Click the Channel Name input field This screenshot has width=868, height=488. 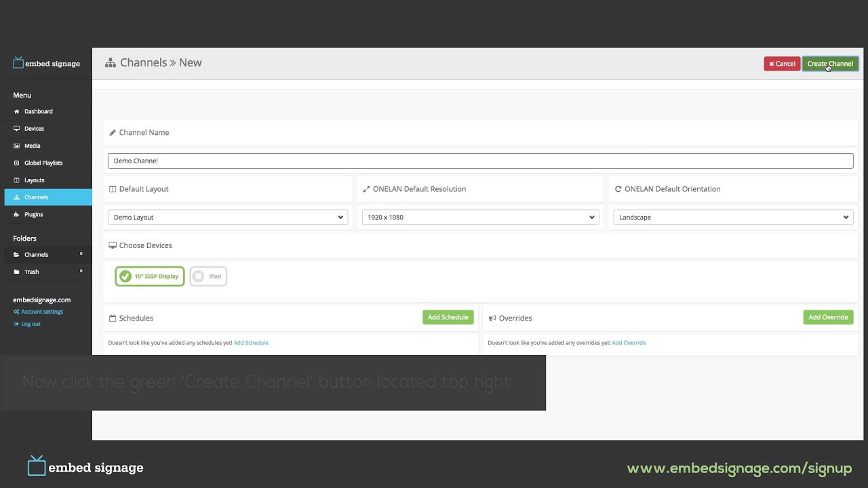(480, 161)
